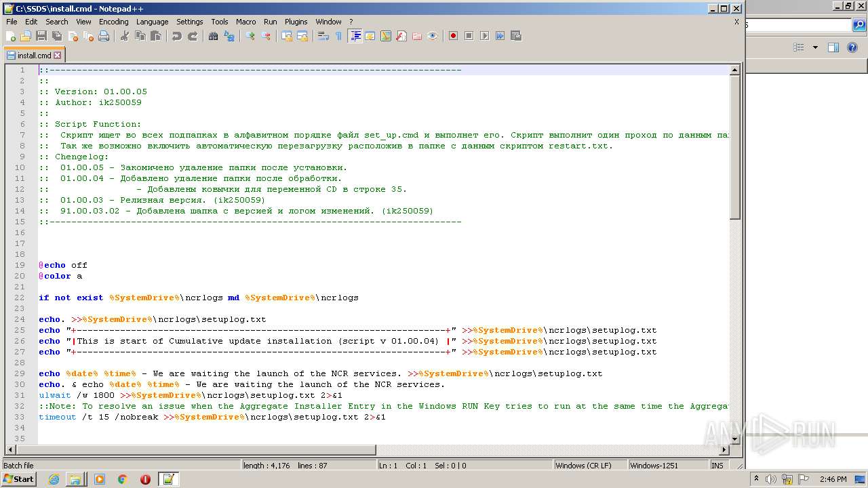
Task: Click the vertical scrollbar up arrow
Action: (x=734, y=70)
